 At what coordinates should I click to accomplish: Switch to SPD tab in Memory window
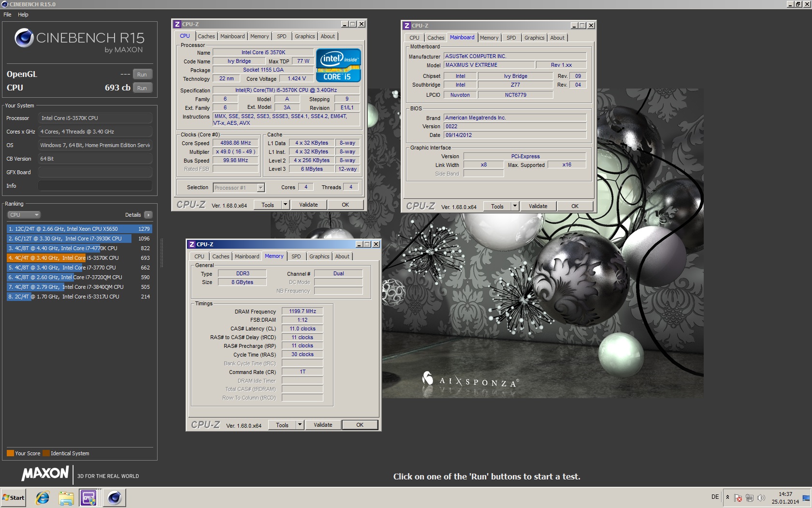pyautogui.click(x=296, y=256)
